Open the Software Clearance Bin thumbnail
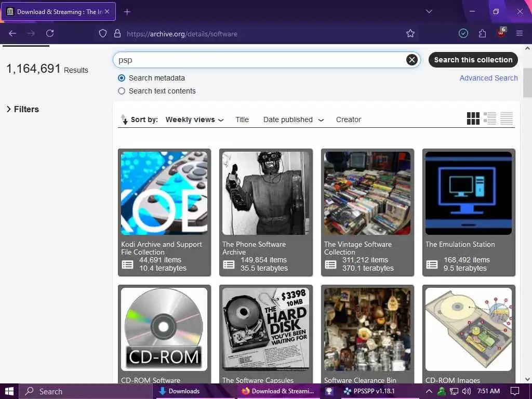The height and width of the screenshot is (399, 532). coord(367,329)
